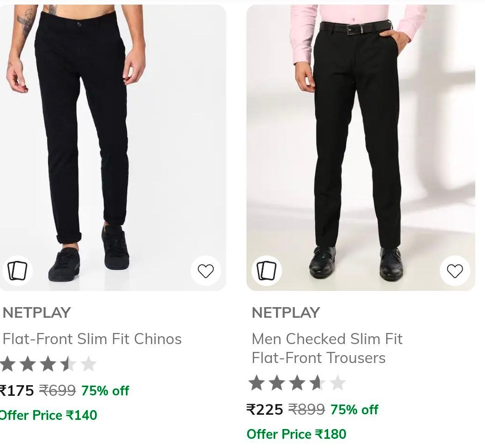Click the struck-through ₹899 original price
485x448 pixels.
[306, 410]
